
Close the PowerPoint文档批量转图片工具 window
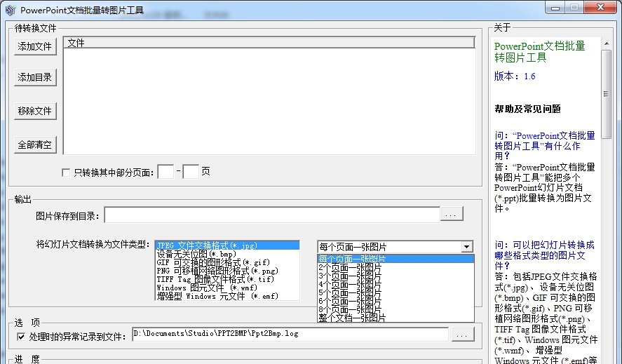click(x=600, y=8)
